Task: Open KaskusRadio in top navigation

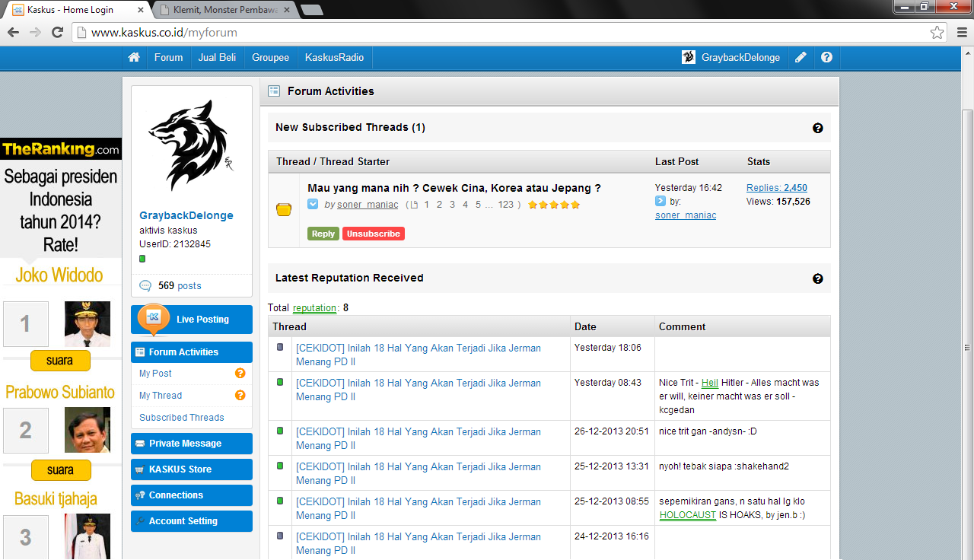Action: tap(334, 57)
